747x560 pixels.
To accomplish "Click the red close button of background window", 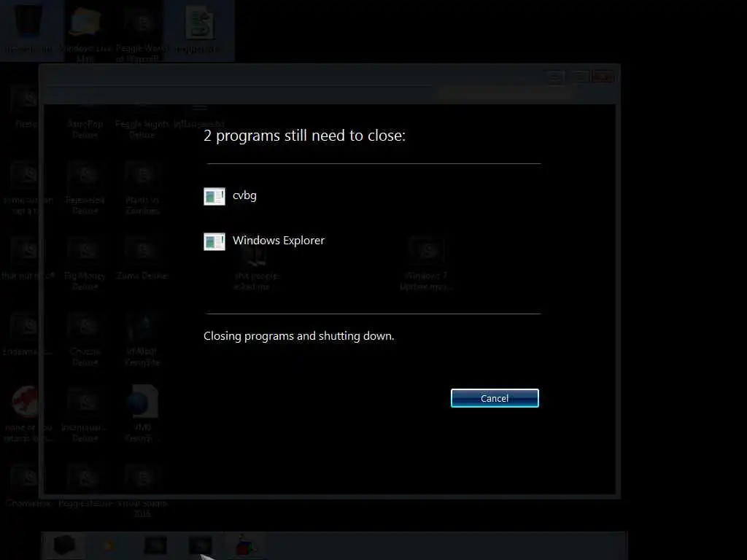I will (x=603, y=77).
